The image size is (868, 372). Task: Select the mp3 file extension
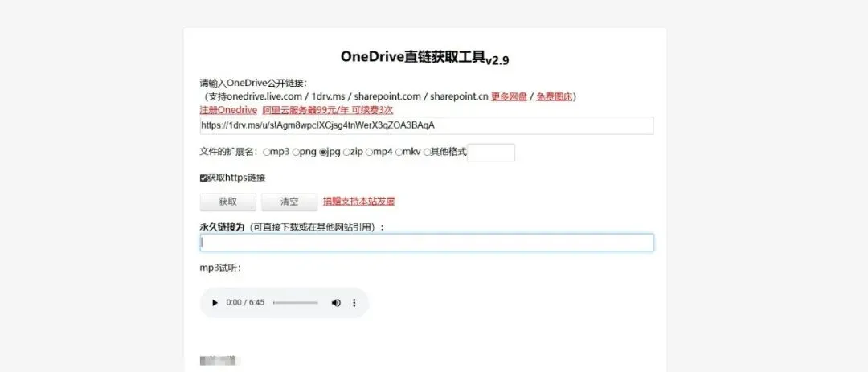266,152
